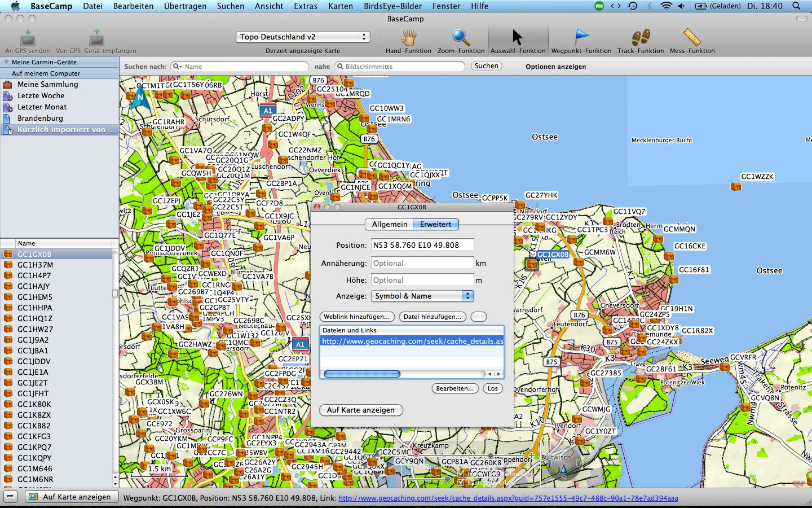The image size is (812, 508).
Task: Click the search magnifier dropdown in Name field
Action: coord(178,67)
